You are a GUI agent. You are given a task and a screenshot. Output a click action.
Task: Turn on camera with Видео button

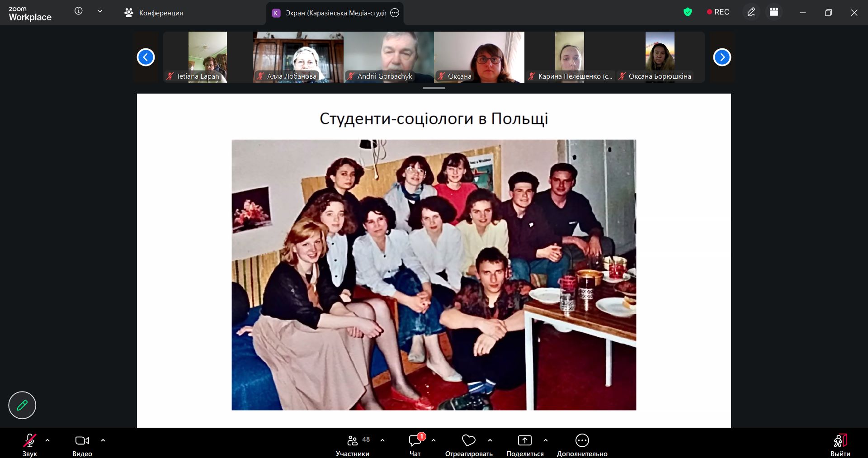pyautogui.click(x=82, y=445)
